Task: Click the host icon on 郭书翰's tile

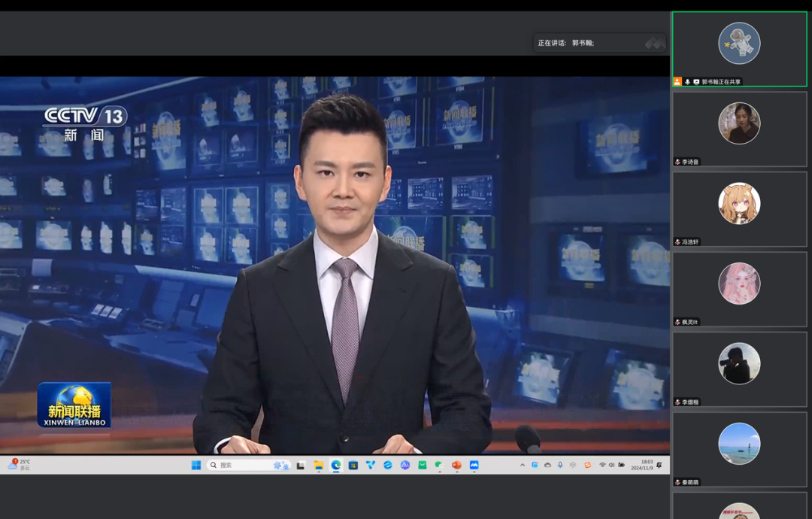Action: click(x=677, y=82)
